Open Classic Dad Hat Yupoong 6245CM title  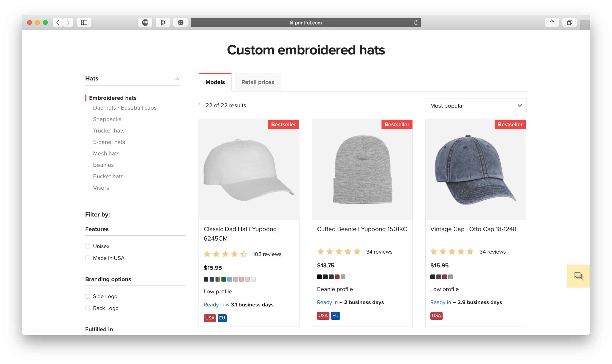pyautogui.click(x=240, y=234)
